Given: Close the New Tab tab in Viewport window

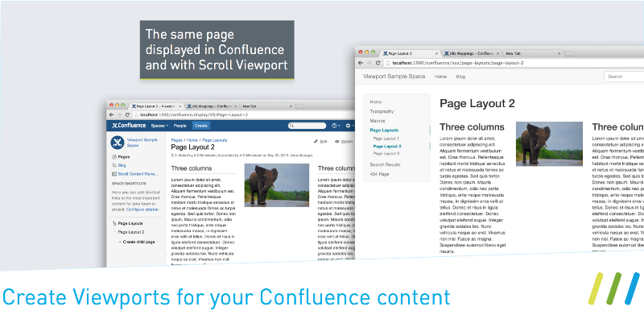Looking at the screenshot, I should (559, 53).
